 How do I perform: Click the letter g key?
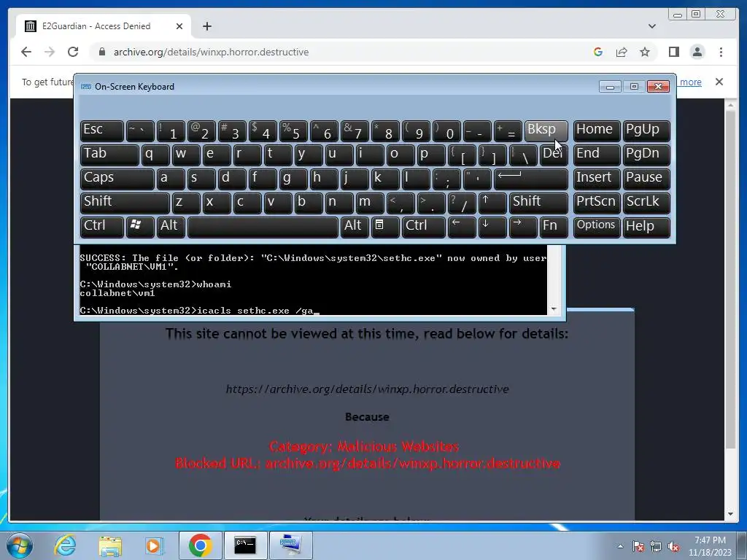point(293,178)
